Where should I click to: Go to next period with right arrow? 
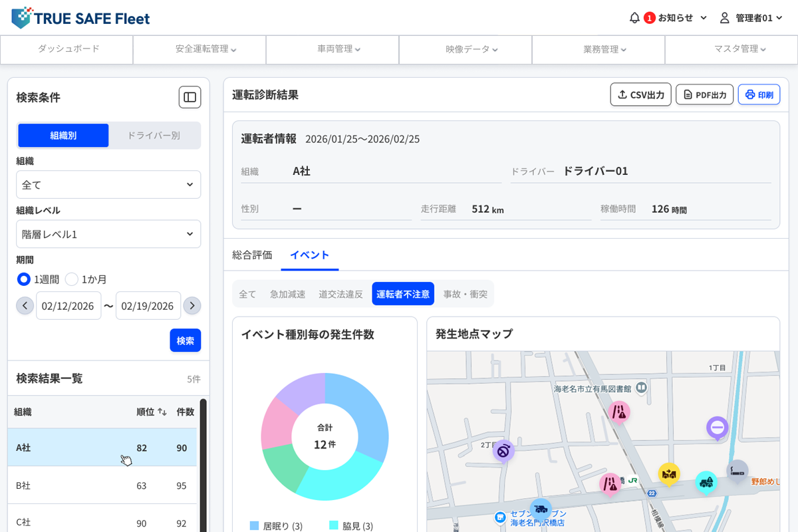192,306
